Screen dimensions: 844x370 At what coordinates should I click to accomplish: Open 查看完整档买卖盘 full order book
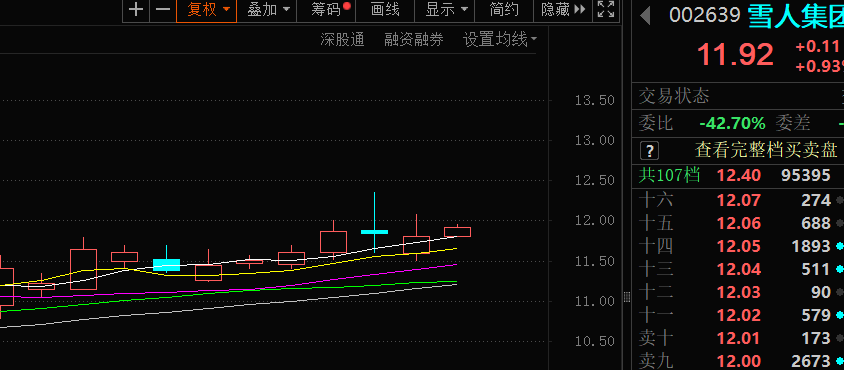point(766,150)
